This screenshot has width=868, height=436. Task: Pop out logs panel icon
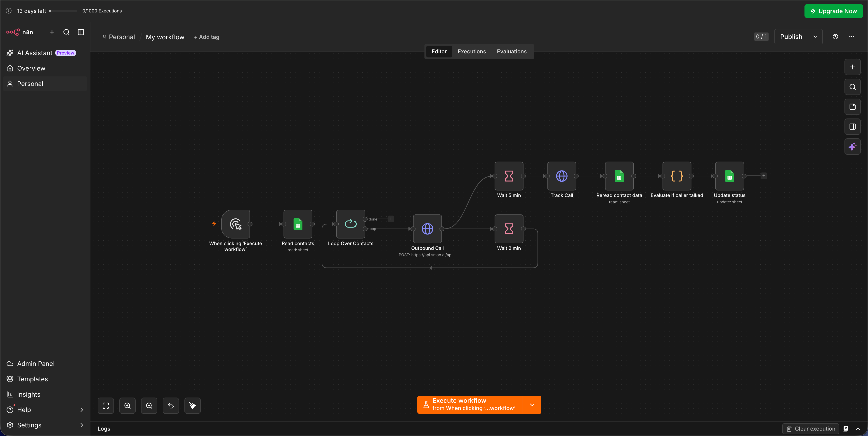click(845, 429)
